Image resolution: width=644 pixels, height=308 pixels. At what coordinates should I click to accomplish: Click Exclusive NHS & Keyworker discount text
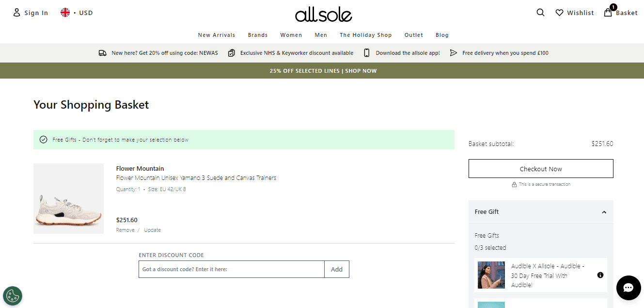[297, 53]
